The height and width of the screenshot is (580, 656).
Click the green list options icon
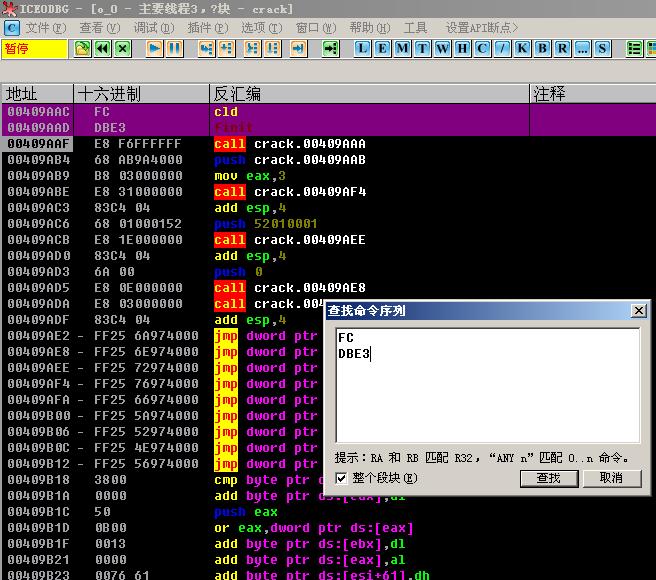point(634,49)
